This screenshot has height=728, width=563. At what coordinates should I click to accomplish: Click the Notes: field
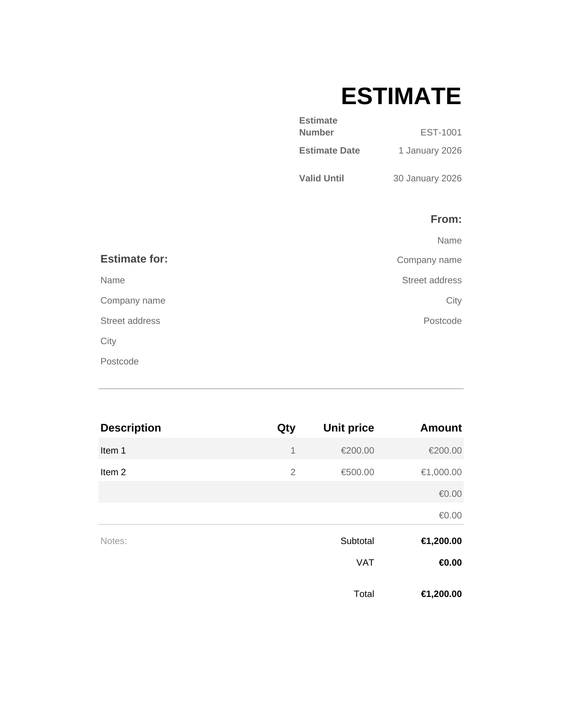point(113,541)
